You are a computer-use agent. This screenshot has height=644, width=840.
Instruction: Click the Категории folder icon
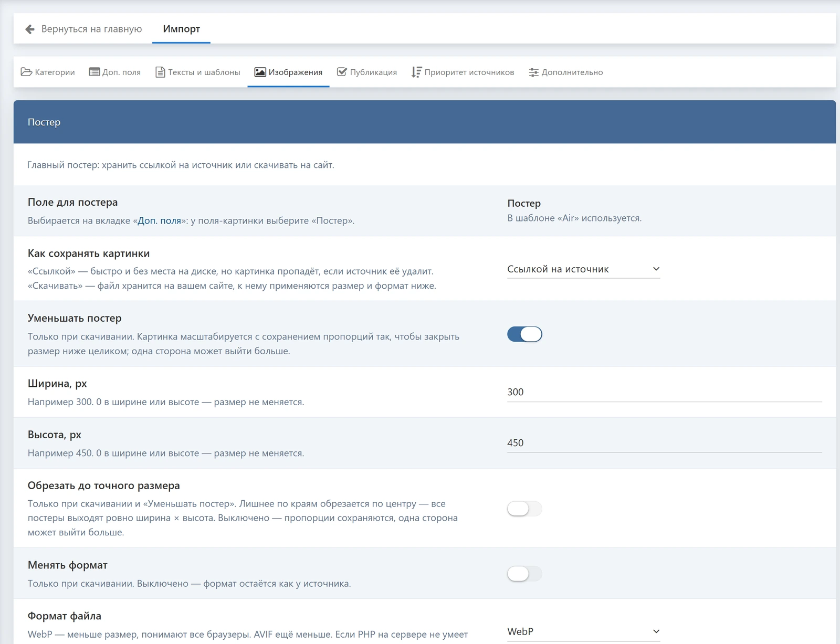click(x=26, y=72)
